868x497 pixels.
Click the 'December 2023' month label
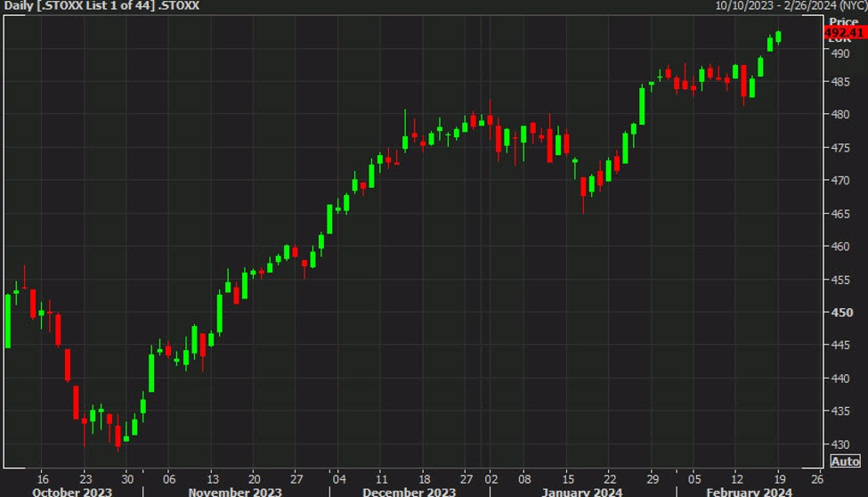coord(410,492)
